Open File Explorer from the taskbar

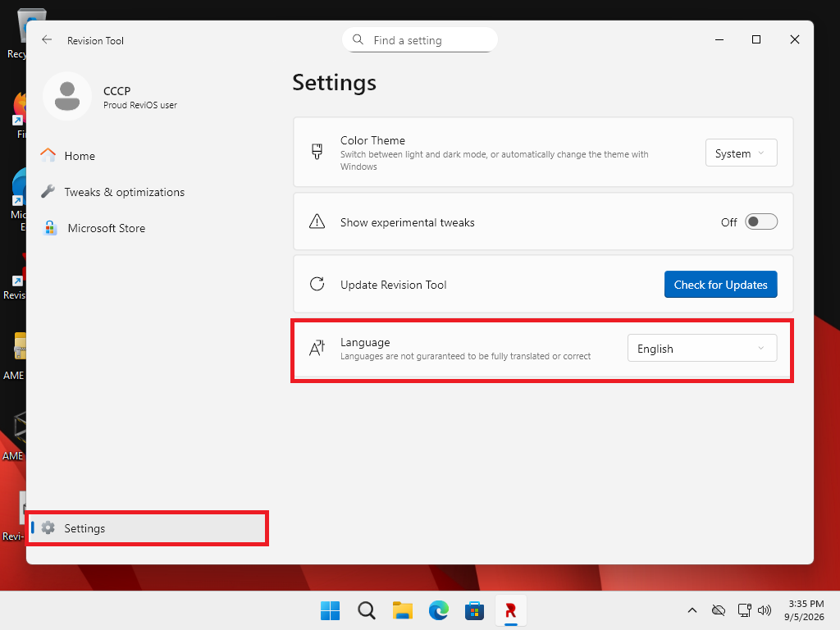(402, 610)
